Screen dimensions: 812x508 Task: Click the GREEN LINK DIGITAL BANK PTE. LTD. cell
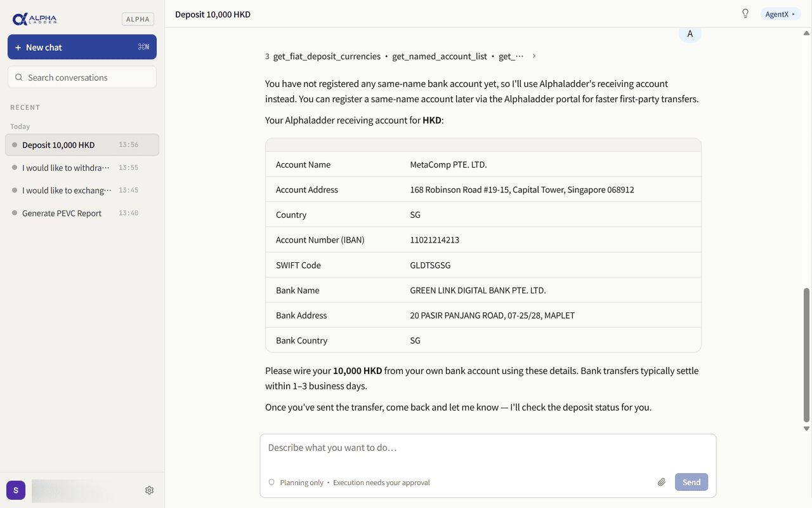(x=478, y=290)
